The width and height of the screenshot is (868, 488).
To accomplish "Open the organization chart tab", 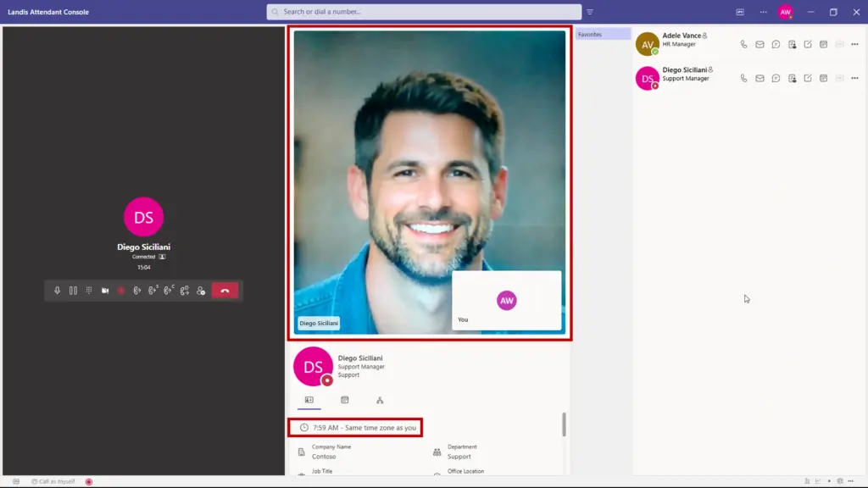I will [x=380, y=400].
